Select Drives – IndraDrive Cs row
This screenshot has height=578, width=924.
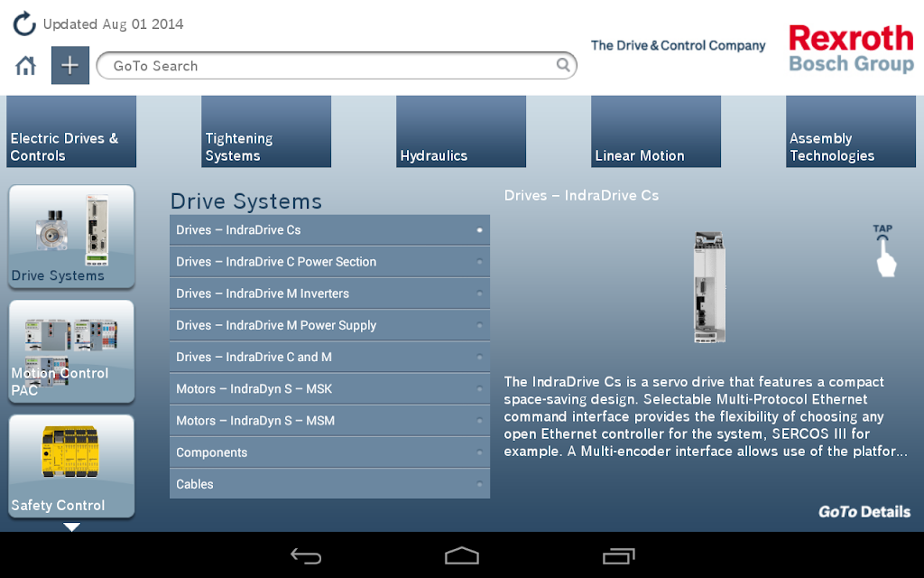pos(330,230)
